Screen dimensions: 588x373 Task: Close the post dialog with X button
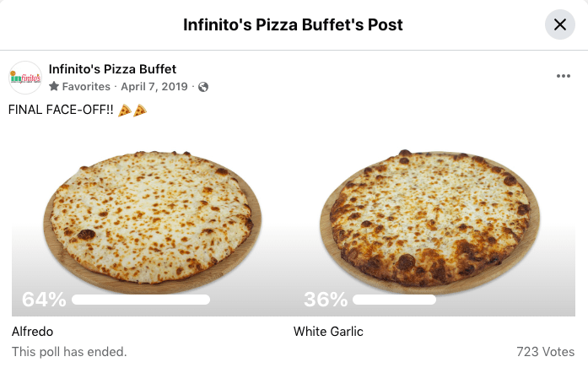tap(559, 24)
